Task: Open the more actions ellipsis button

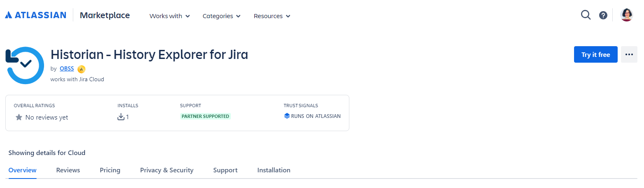Action: 629,54
